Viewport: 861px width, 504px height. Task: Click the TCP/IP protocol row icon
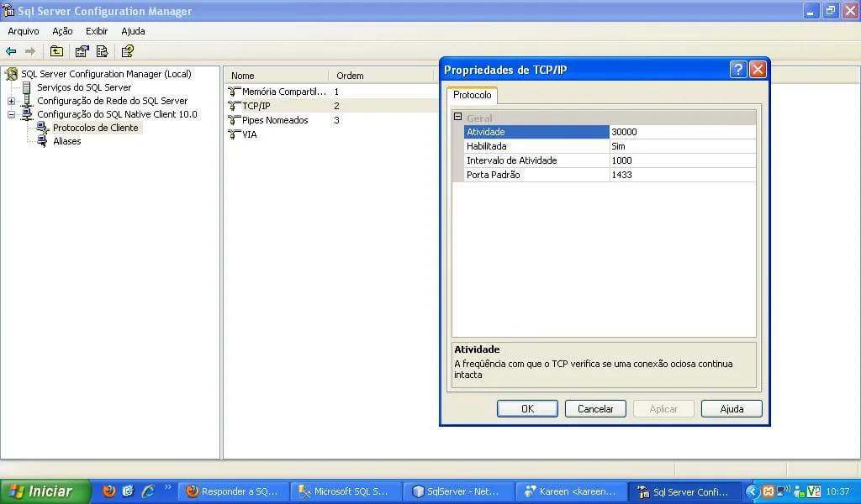click(235, 106)
